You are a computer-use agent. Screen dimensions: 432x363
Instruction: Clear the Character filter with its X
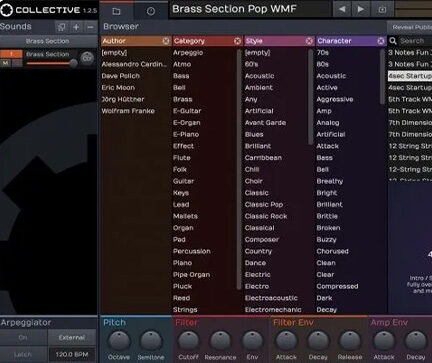click(x=381, y=41)
